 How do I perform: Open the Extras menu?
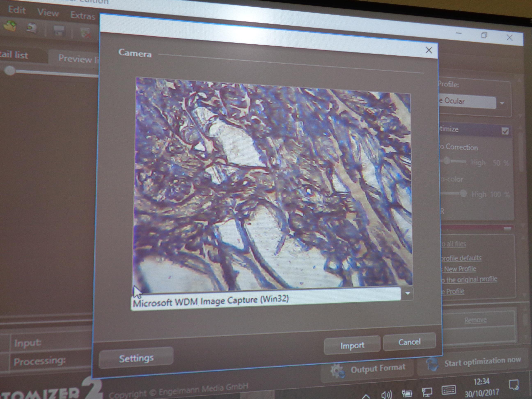tap(83, 16)
